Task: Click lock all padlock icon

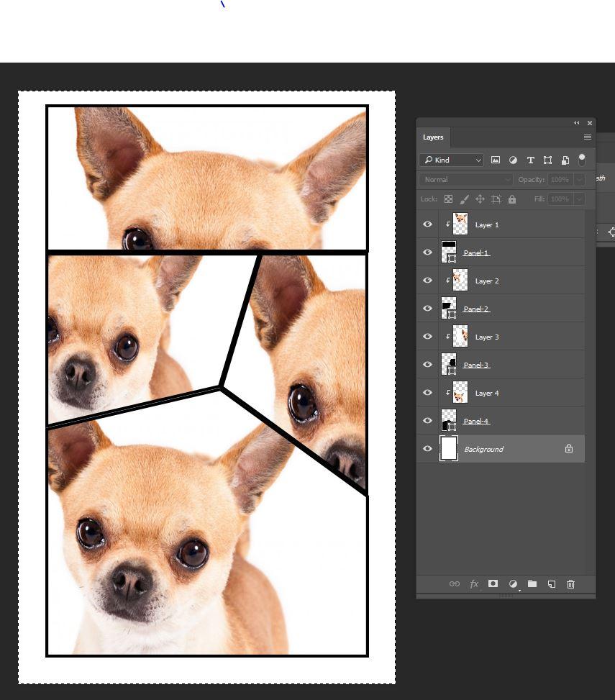Action: [x=512, y=199]
